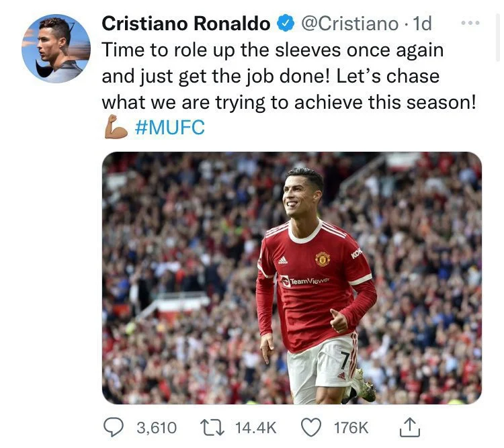Click the blue verified badge
This screenshot has height=448, width=504.
[x=286, y=24]
